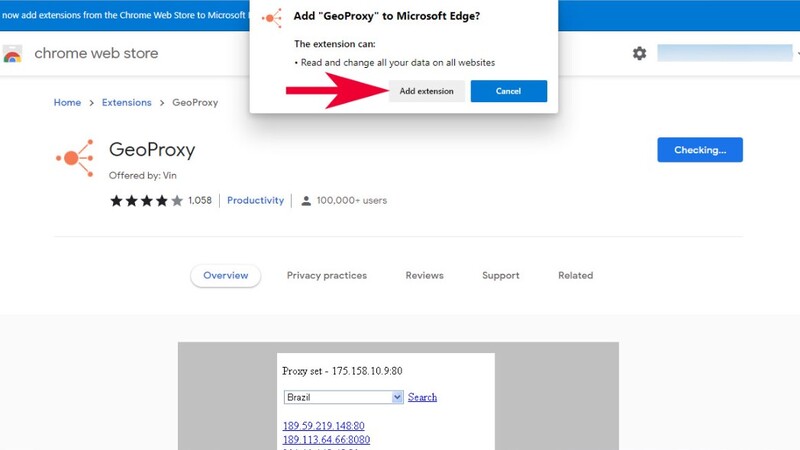Open the settings gear icon
The width and height of the screenshot is (800, 450).
(639, 53)
